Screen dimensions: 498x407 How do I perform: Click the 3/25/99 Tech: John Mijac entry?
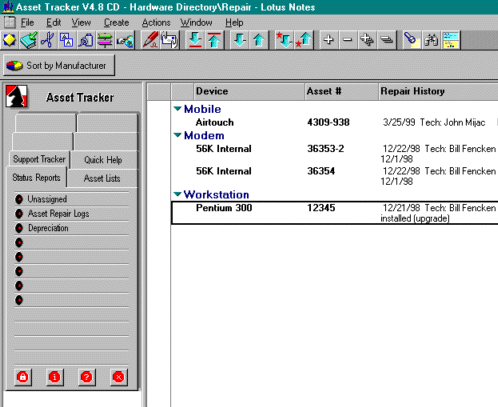(434, 122)
